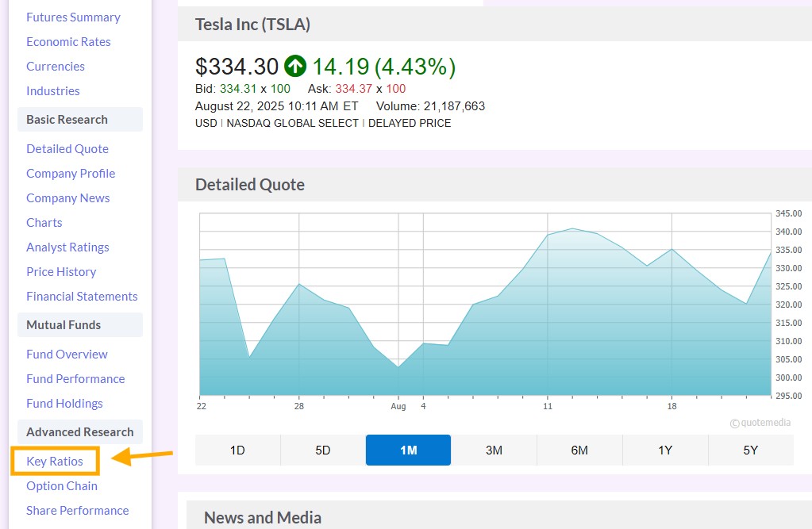Click the News and Media heading
812x529 pixels.
pyautogui.click(x=263, y=518)
